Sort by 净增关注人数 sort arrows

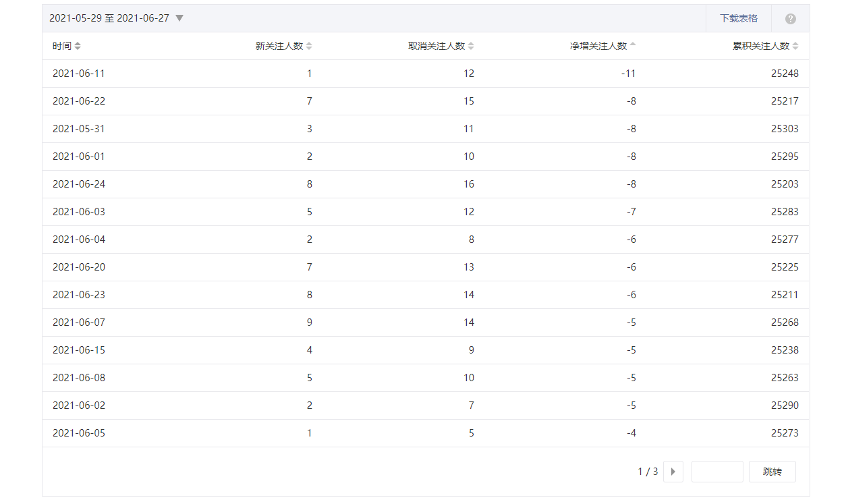point(633,46)
